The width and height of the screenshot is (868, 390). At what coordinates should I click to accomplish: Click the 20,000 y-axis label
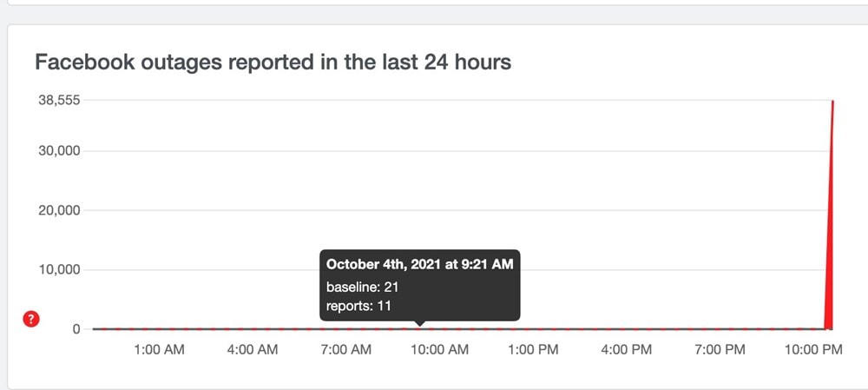[57, 210]
